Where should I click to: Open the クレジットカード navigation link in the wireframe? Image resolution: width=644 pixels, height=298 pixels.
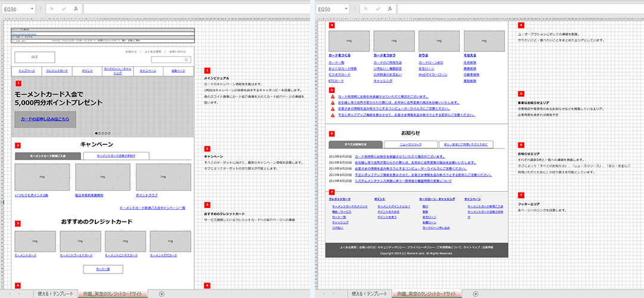tap(57, 71)
